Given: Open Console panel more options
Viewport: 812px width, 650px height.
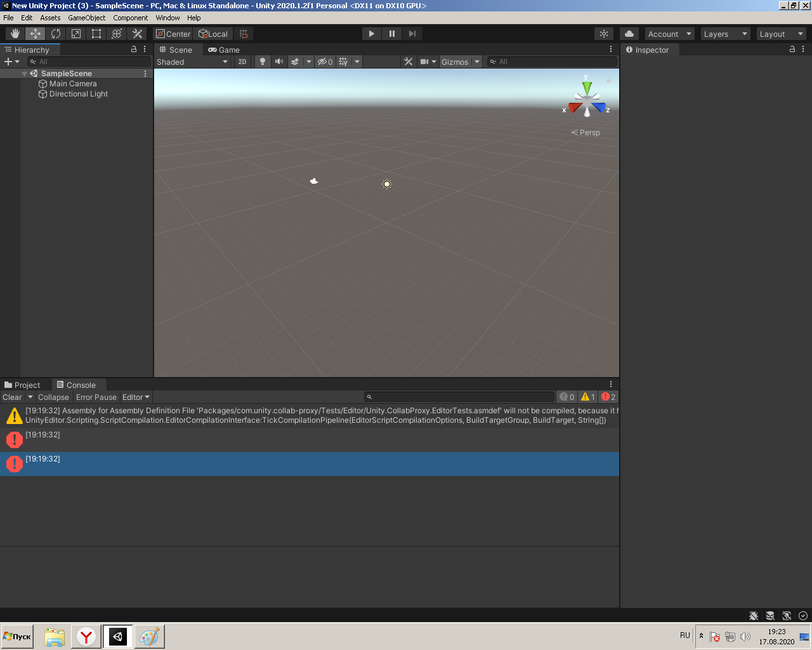Looking at the screenshot, I should pos(611,384).
